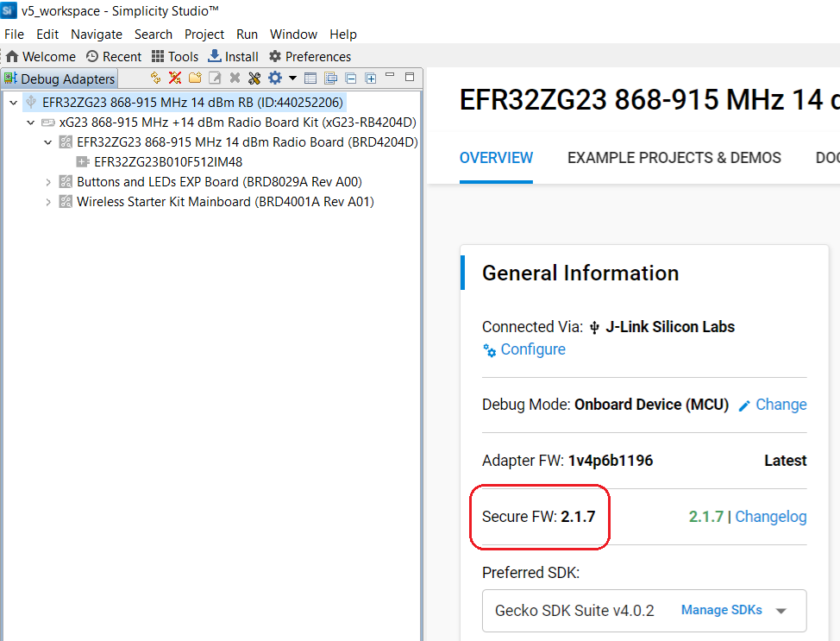Open the Project menu

204,35
